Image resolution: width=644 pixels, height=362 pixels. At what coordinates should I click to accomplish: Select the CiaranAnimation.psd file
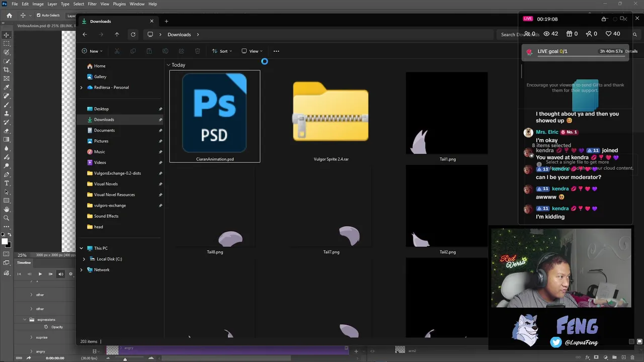(x=215, y=116)
